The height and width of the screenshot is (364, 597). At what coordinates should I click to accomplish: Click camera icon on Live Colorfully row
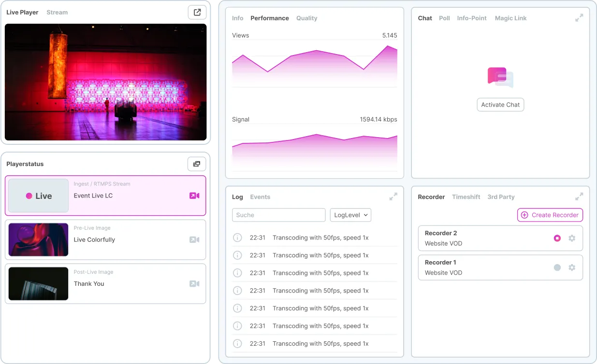(194, 239)
